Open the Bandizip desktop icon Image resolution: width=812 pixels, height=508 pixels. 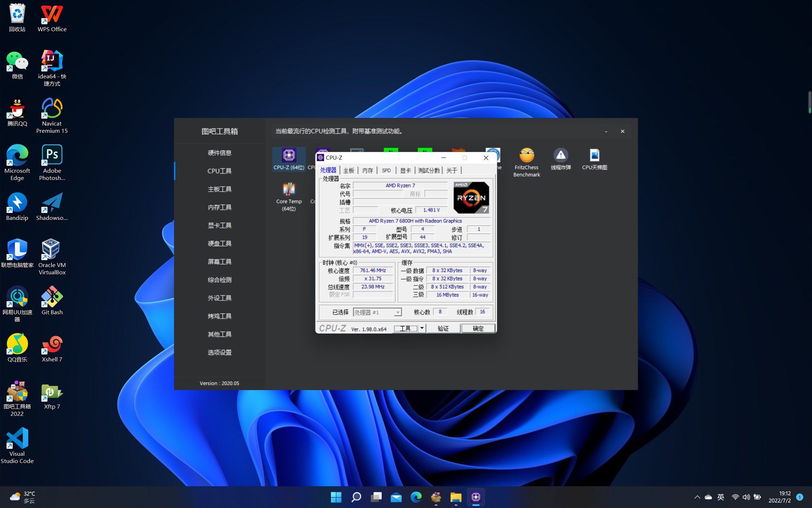(x=17, y=207)
